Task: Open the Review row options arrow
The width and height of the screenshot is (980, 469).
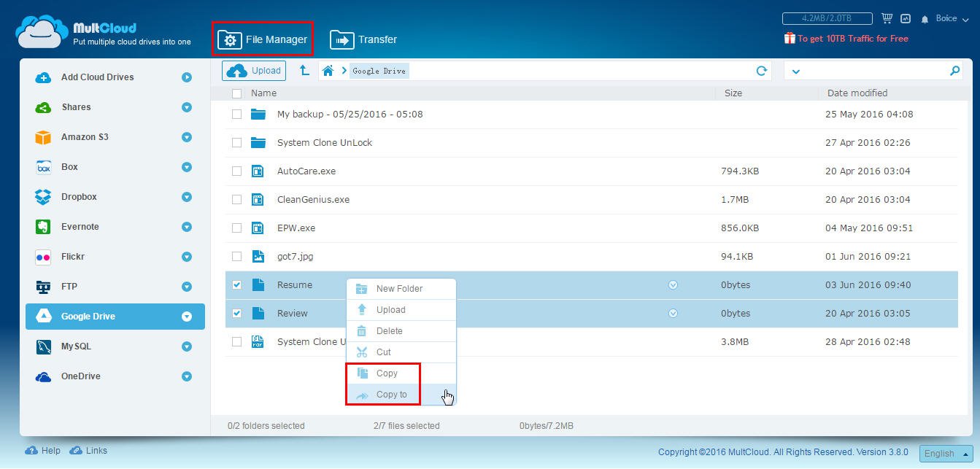Action: pos(673,314)
